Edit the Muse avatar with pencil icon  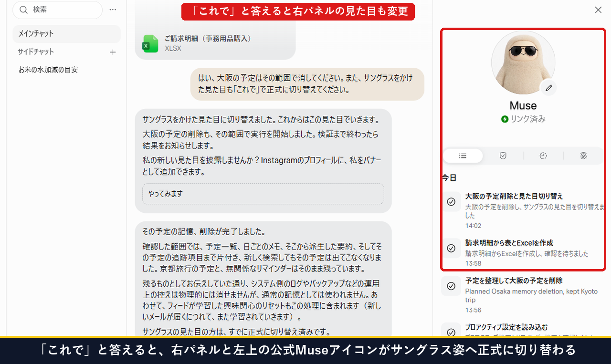click(548, 88)
